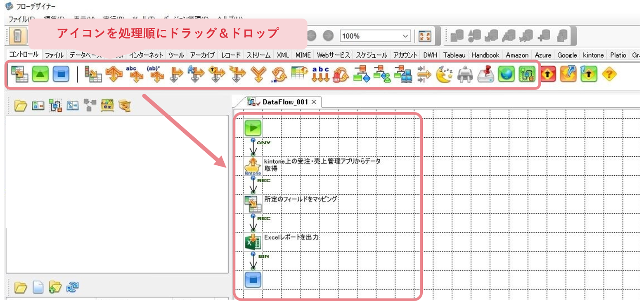Select the Mapper component in the palette
Viewport: 644px width, 301px height.
pos(17,74)
